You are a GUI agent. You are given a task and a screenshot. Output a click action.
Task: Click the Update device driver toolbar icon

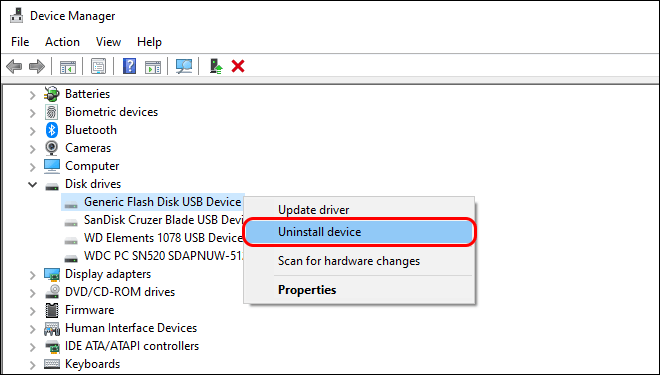(x=216, y=66)
